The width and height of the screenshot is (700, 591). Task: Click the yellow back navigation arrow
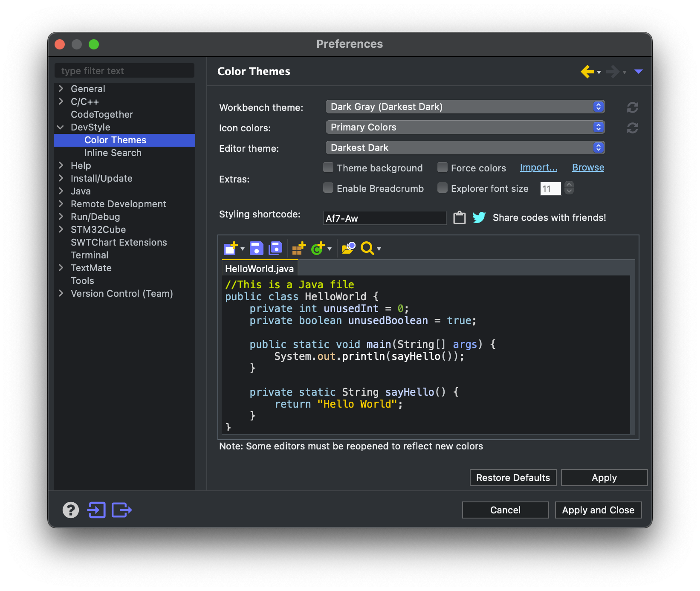click(x=587, y=72)
